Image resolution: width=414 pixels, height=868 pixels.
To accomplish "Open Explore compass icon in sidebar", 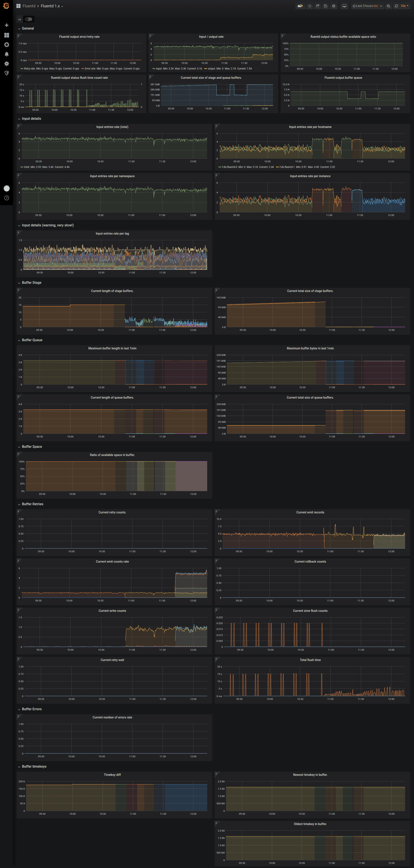I will coord(6,44).
